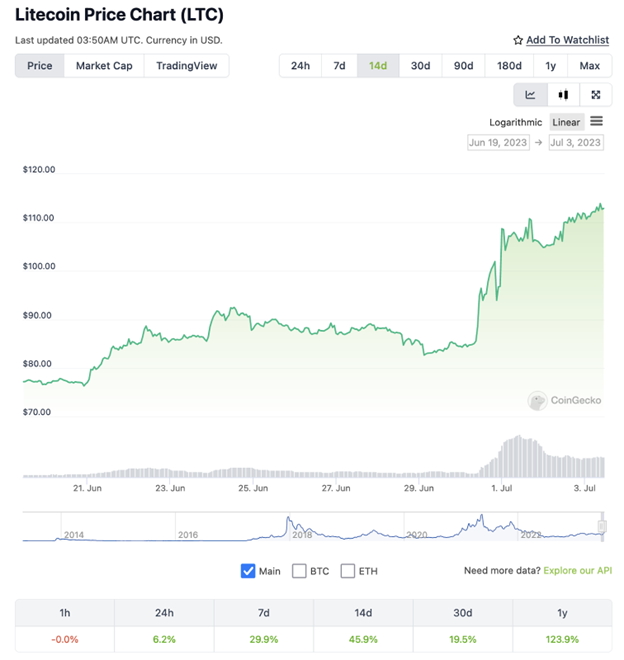Select the 24h time range
Viewport: 624px width, 660px height.
(300, 66)
